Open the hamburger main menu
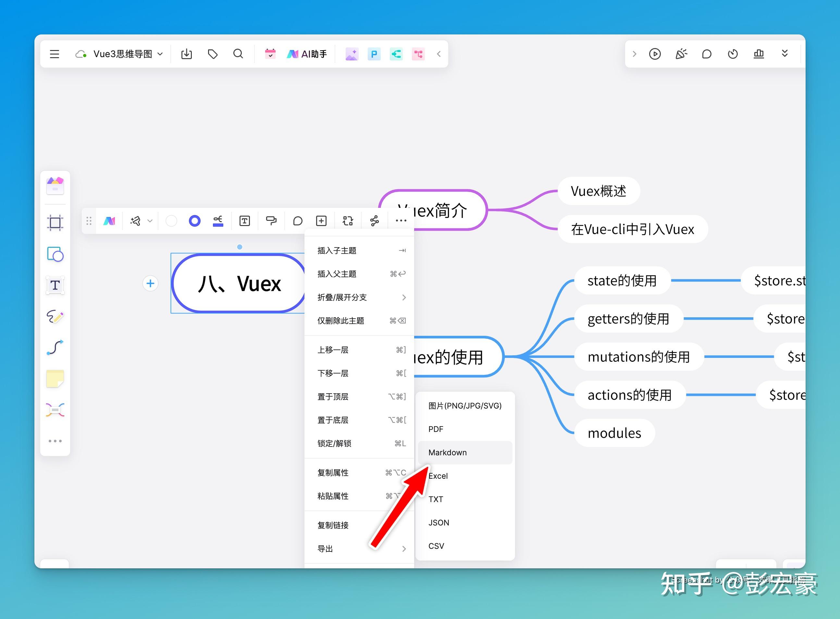The height and width of the screenshot is (619, 840). pos(54,54)
